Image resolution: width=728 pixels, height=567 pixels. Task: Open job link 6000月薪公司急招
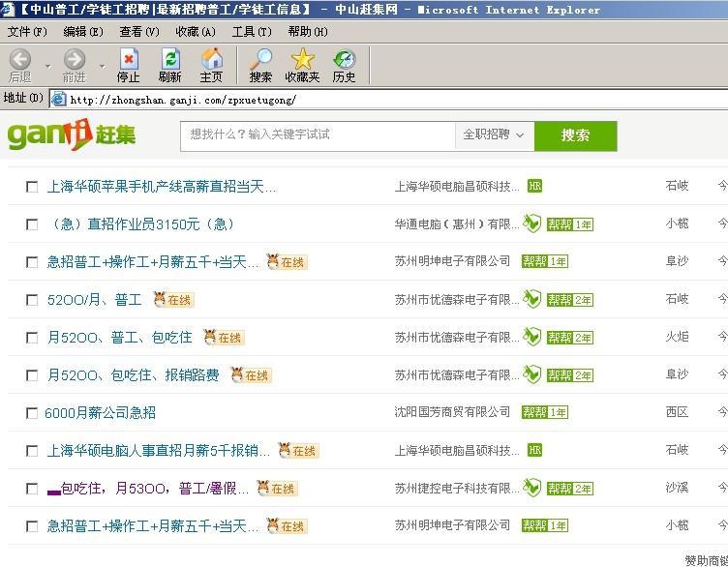pyautogui.click(x=100, y=412)
